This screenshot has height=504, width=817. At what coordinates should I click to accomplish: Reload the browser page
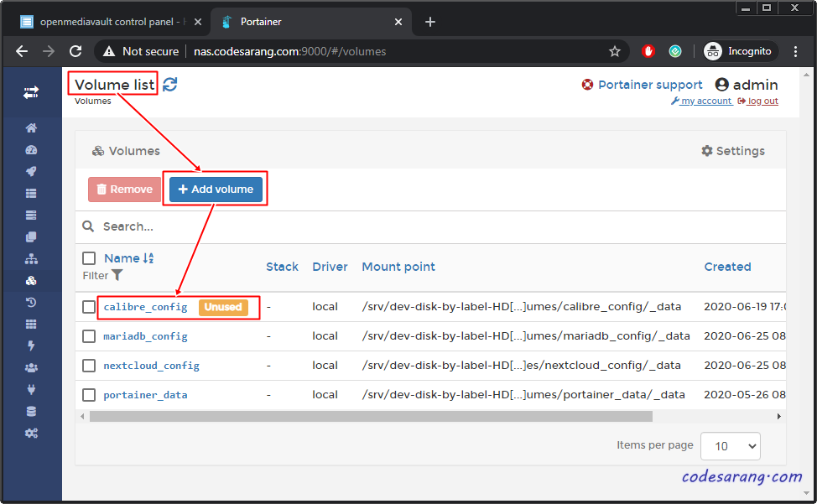click(75, 51)
